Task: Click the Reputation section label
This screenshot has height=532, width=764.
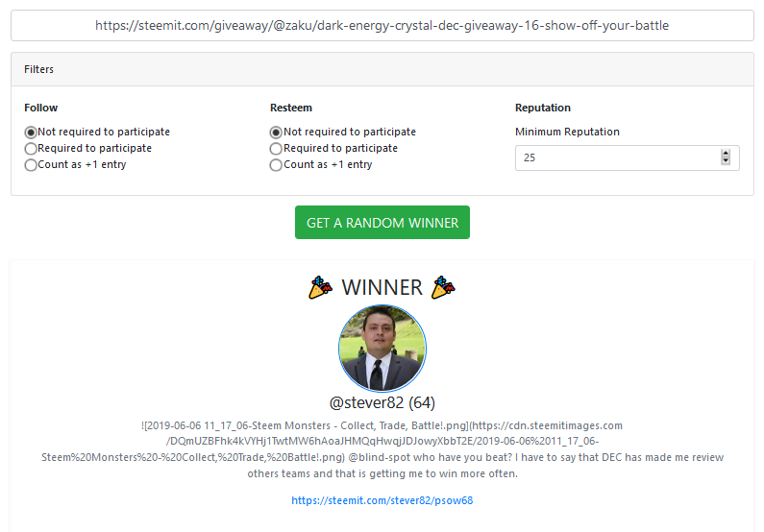Action: (543, 108)
